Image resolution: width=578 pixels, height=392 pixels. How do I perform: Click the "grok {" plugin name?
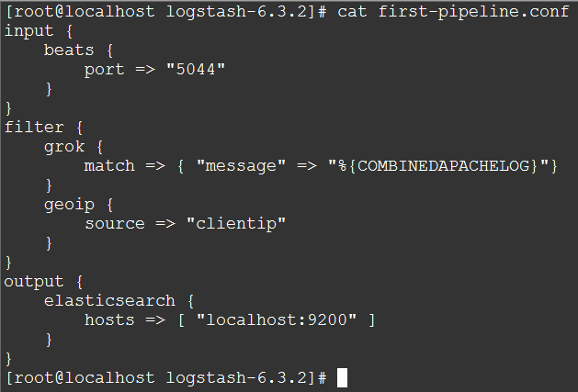pos(64,146)
